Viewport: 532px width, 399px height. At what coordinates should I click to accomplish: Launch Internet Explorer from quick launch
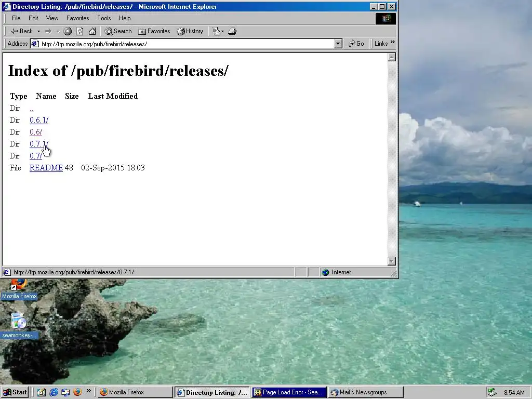[54, 392]
